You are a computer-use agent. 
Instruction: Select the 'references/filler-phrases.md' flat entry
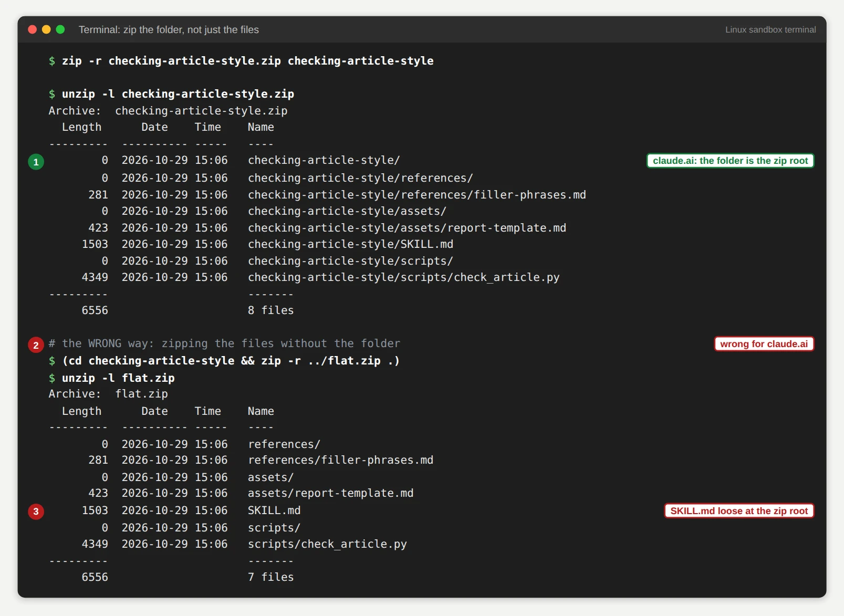click(340, 460)
